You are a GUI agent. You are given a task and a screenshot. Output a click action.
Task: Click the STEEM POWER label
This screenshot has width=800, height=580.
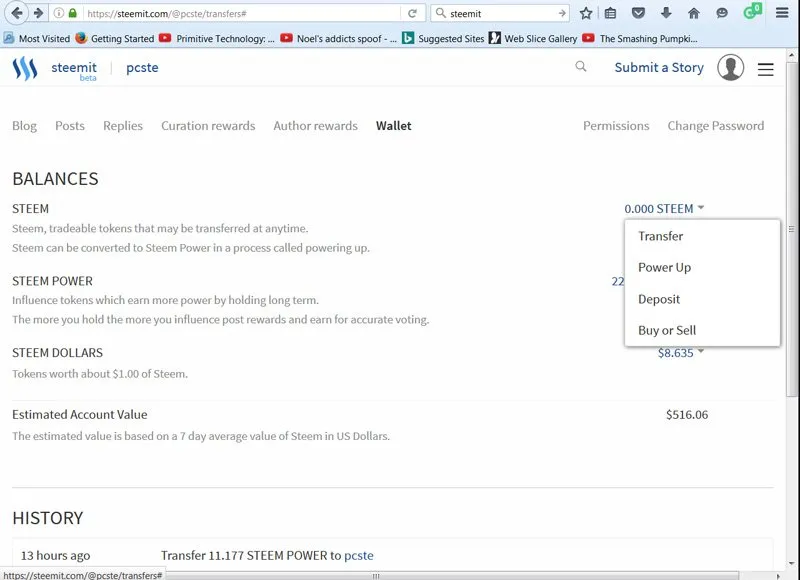tap(52, 281)
